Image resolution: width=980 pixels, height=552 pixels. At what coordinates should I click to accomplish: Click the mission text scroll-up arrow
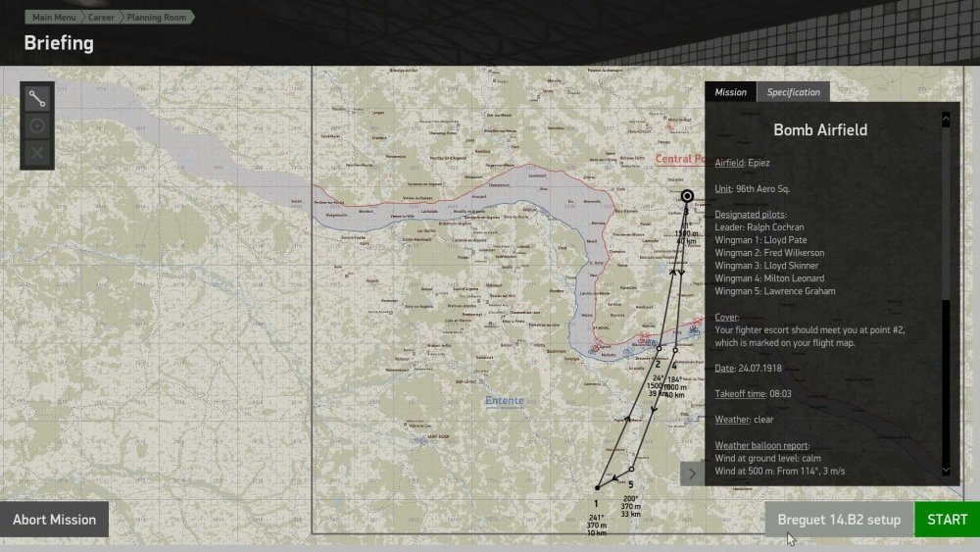(946, 119)
